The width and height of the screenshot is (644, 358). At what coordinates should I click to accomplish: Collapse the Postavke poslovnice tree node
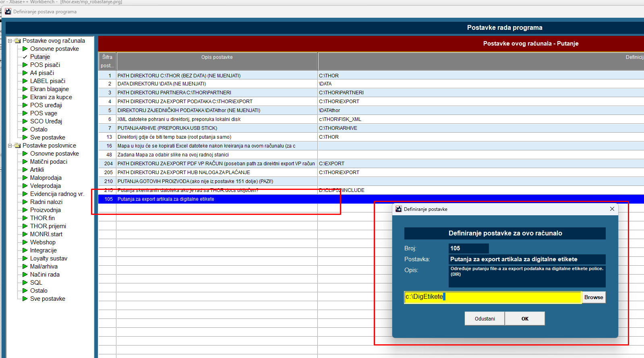click(x=10, y=146)
